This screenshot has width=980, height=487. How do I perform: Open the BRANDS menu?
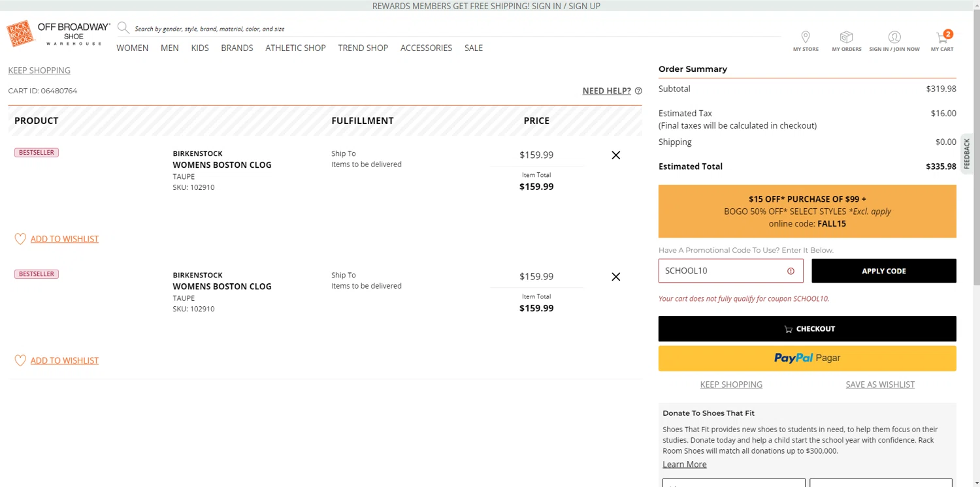pyautogui.click(x=237, y=48)
